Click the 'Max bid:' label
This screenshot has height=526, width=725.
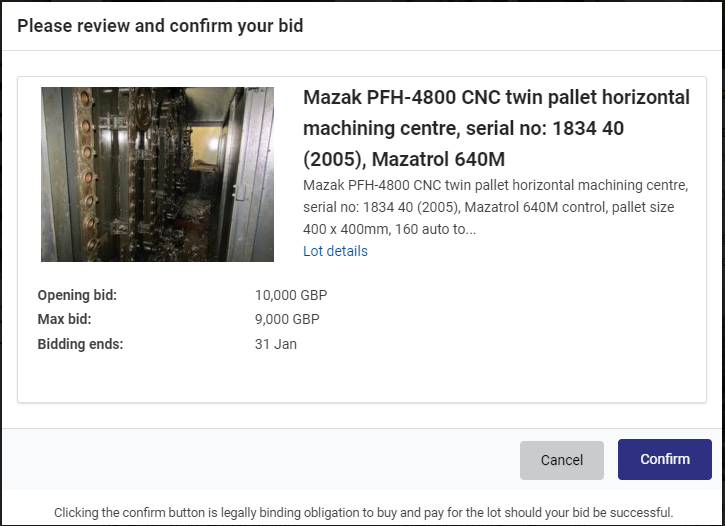(x=64, y=319)
